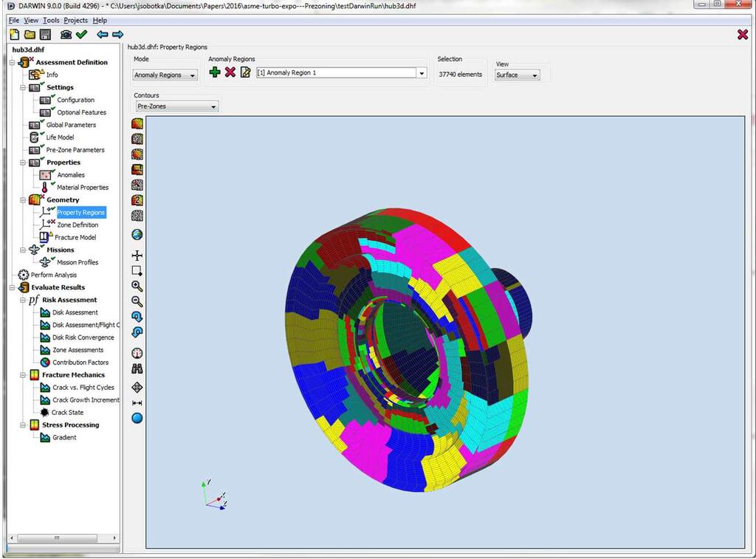Open the Tools menu
Screen dimensions: 756x559
[51, 20]
